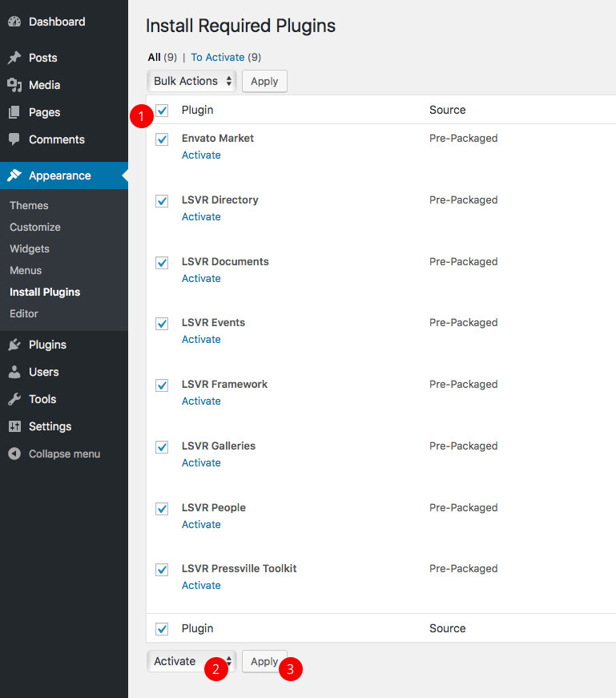Uncheck the Envato Market checkbox
616x698 pixels.
tap(162, 139)
